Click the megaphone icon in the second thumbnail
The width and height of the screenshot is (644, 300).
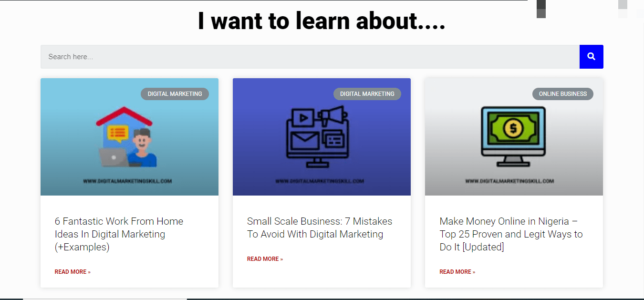pos(333,117)
